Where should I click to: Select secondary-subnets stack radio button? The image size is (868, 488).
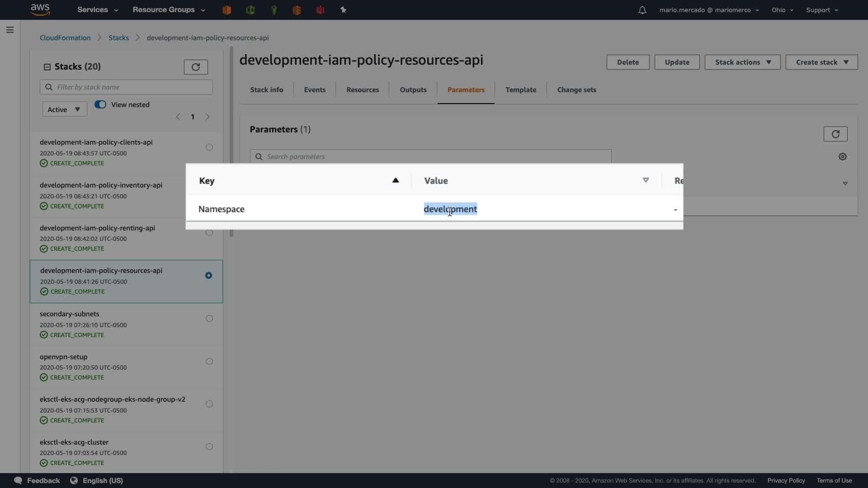[x=209, y=319]
